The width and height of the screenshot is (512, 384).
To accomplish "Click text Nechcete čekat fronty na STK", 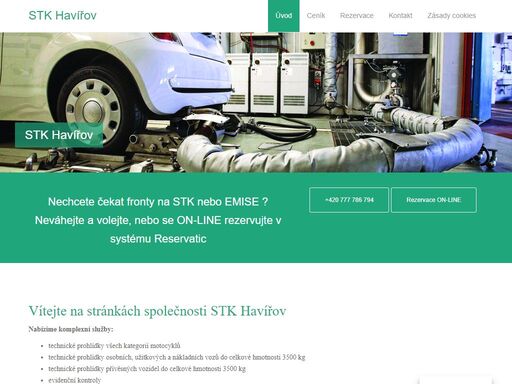I will point(158,202).
